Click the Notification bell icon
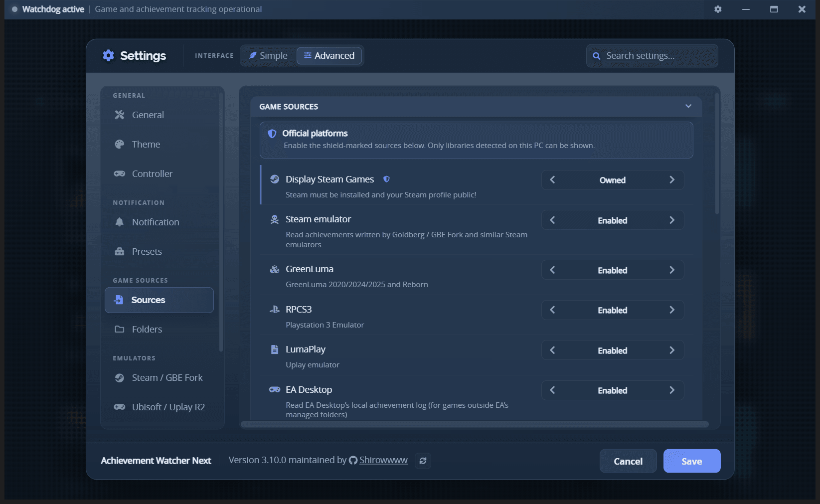Image resolution: width=820 pixels, height=504 pixels. (x=119, y=222)
